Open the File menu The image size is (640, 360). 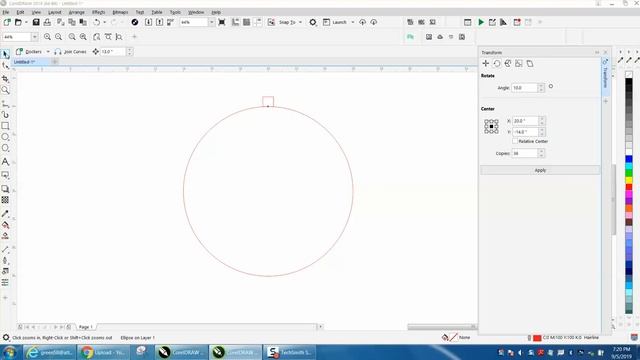(x=6, y=12)
